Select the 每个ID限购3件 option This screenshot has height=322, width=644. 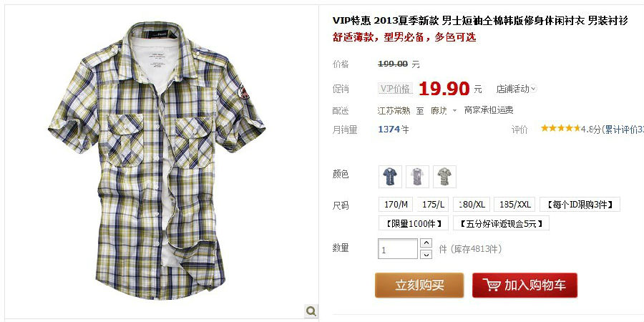pyautogui.click(x=580, y=205)
